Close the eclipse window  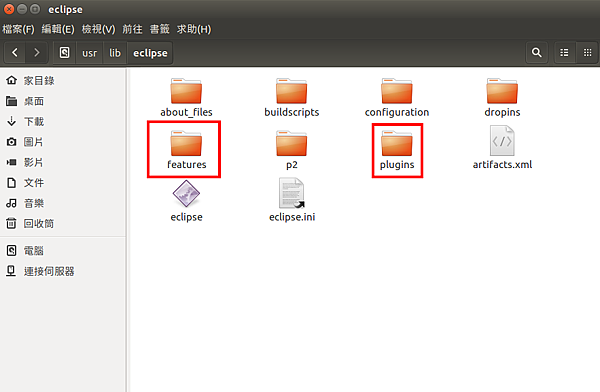point(9,9)
